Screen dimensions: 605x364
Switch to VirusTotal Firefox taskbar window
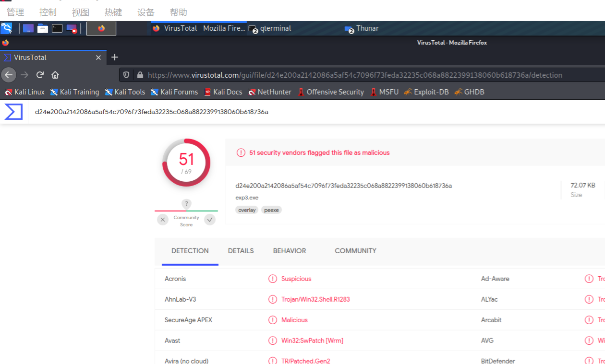(199, 28)
